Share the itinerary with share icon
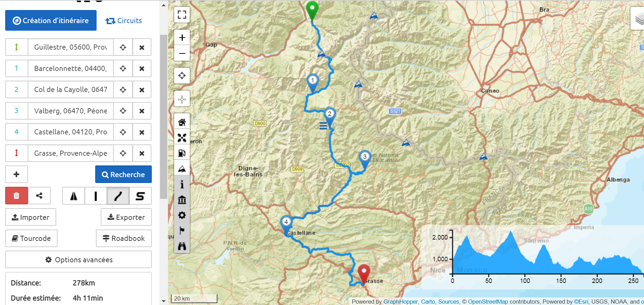 (39, 196)
